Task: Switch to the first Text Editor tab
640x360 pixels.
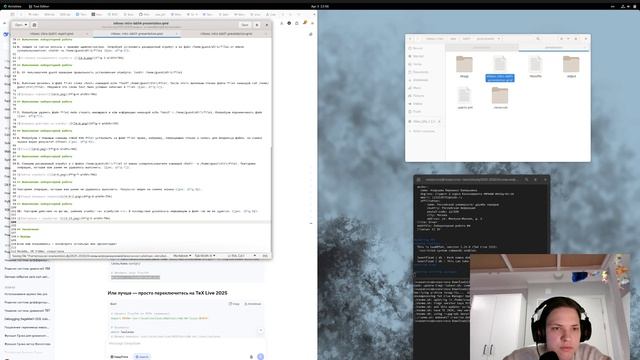Action: point(52,34)
